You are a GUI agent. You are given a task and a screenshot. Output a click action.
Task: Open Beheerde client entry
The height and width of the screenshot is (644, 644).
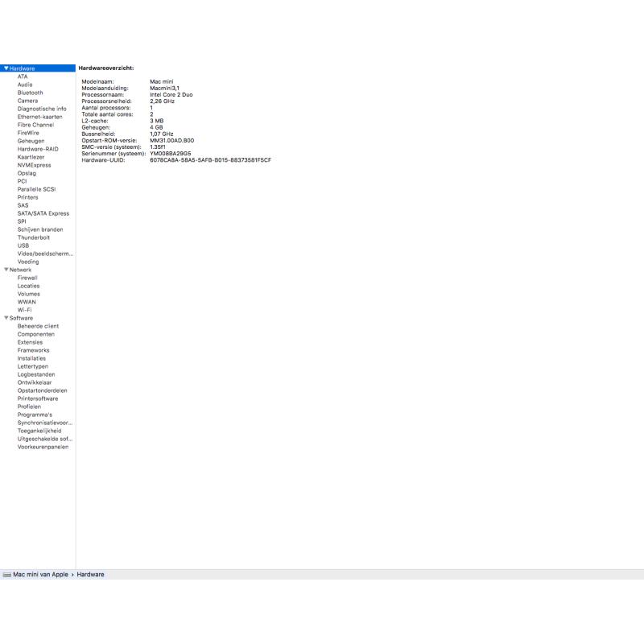[x=38, y=326]
